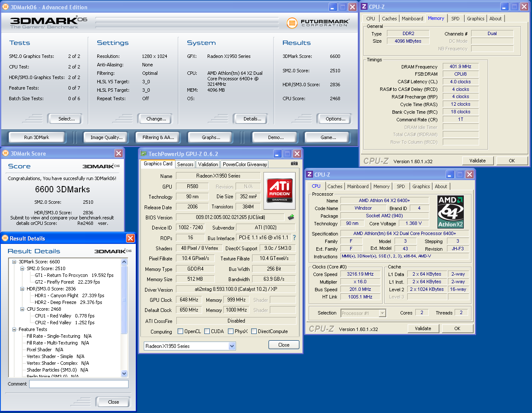The width and height of the screenshot is (532, 413).
Task: Collapse the Feature Tests tree node
Action: [14, 329]
